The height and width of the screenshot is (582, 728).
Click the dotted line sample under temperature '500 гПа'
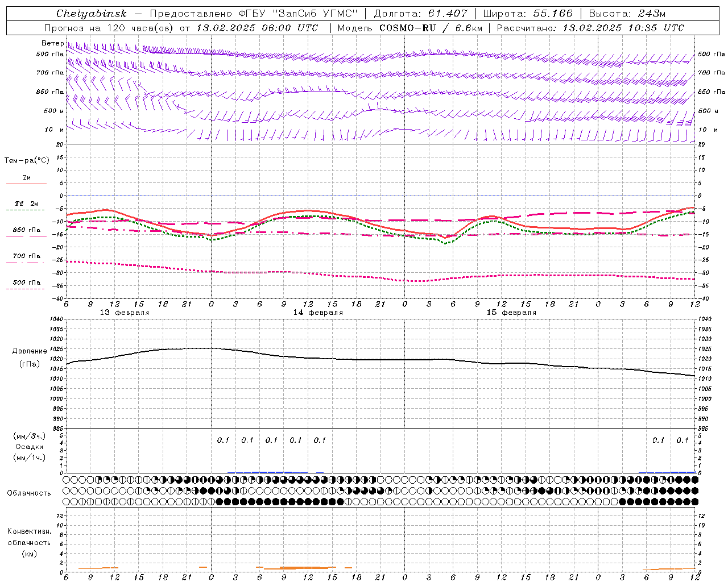[26, 289]
